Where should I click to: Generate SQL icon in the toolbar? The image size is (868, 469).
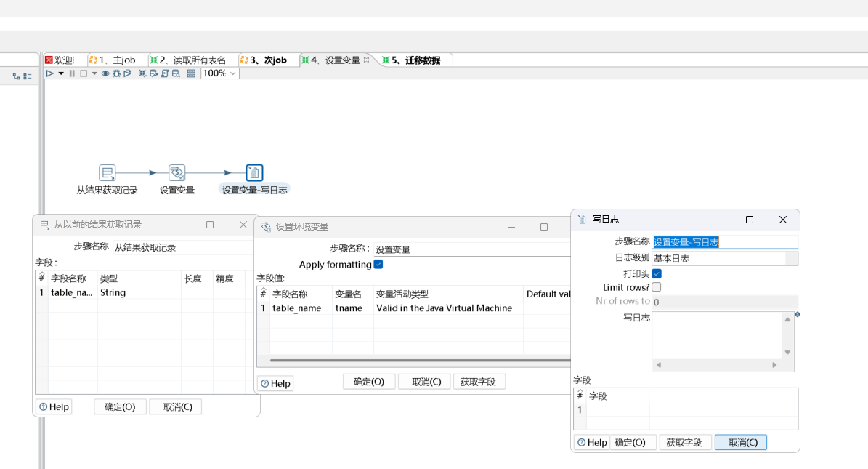pyautogui.click(x=164, y=73)
